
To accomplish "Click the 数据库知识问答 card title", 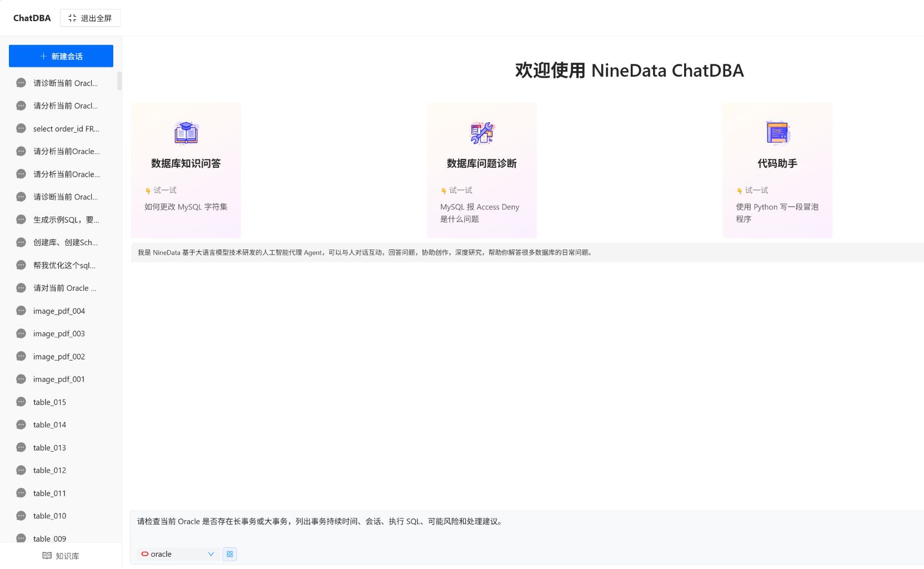I will click(x=186, y=163).
